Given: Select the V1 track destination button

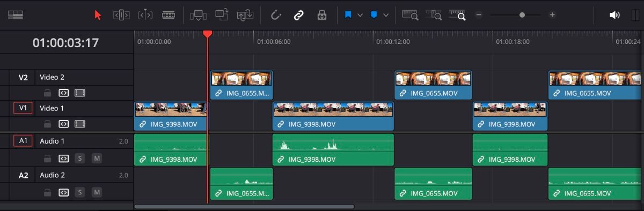Looking at the screenshot, I should [x=23, y=108].
